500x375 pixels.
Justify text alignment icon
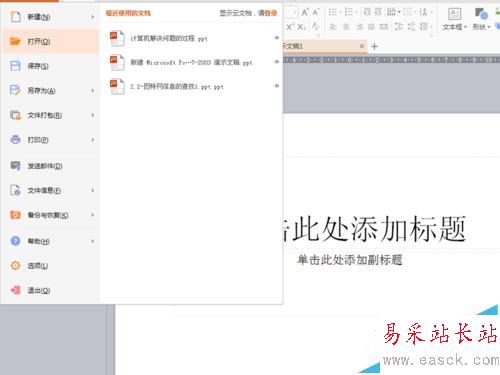(371, 27)
